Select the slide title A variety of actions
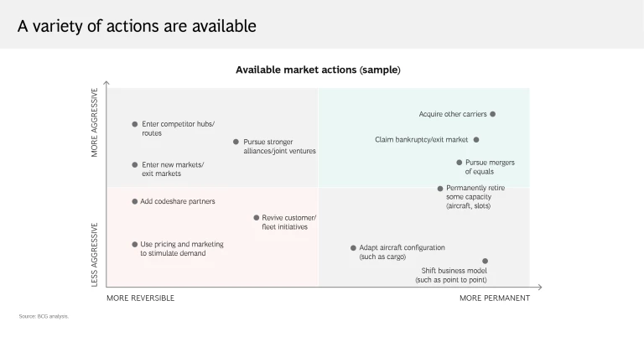 point(137,26)
